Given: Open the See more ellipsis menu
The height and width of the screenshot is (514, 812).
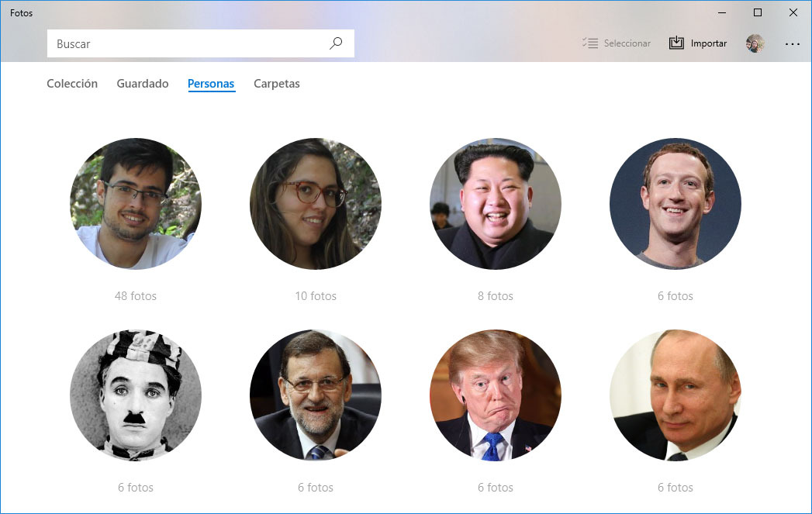Looking at the screenshot, I should click(x=792, y=43).
